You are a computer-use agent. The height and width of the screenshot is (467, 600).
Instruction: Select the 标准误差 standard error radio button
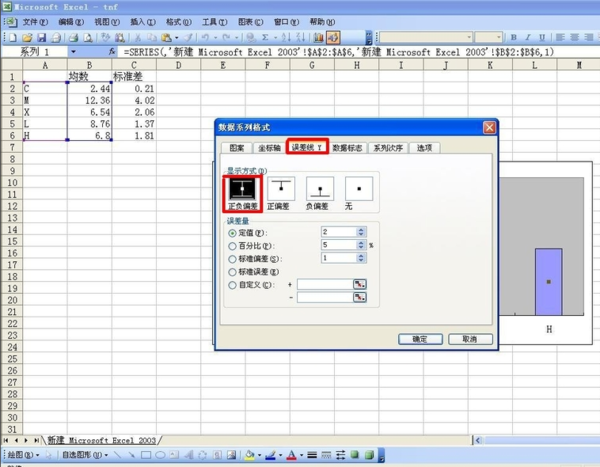point(232,272)
